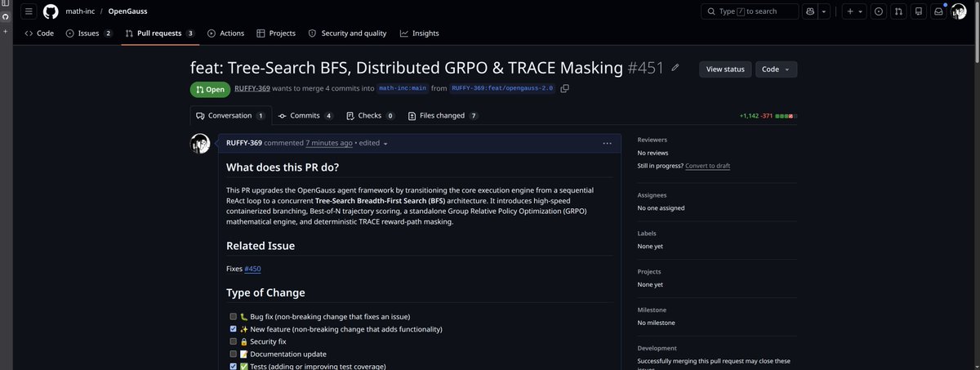Open the repositories icon in header

tap(919, 11)
